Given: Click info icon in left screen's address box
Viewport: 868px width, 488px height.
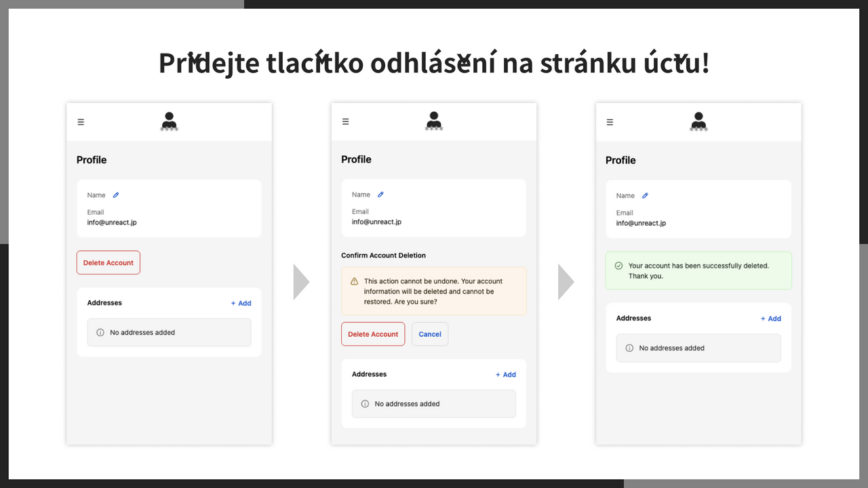Looking at the screenshot, I should 100,333.
